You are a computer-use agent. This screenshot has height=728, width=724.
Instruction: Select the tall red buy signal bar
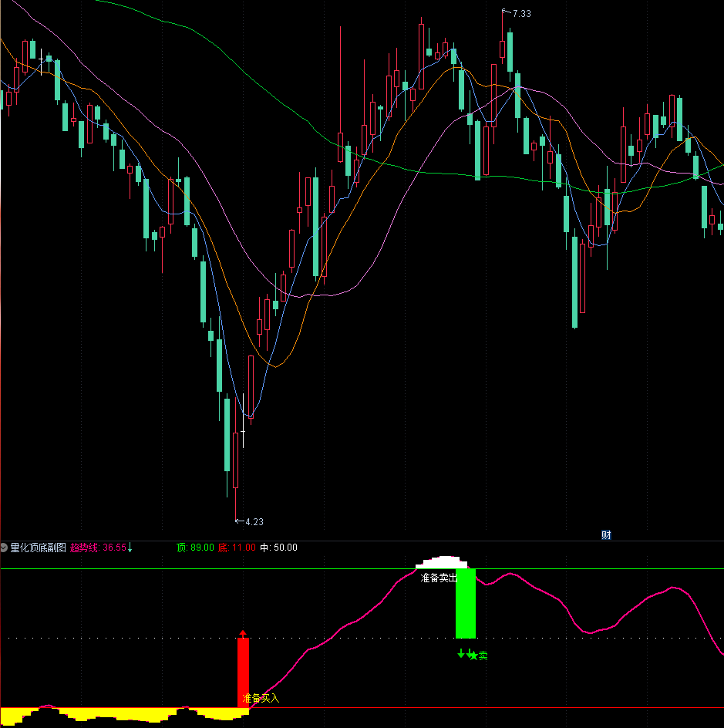pyautogui.click(x=243, y=671)
